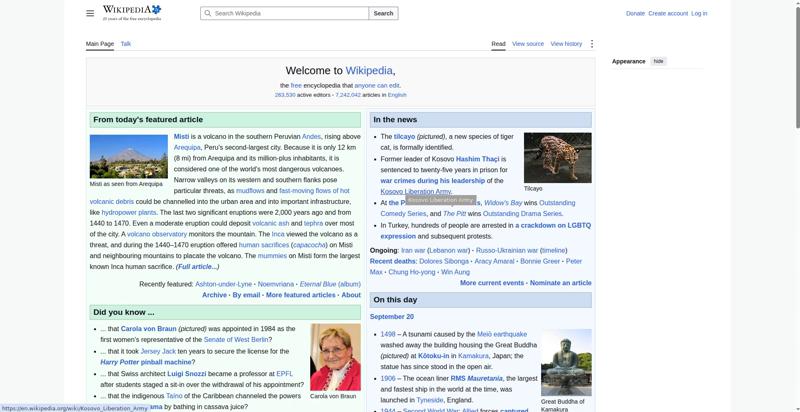Viewport: 800px width, 412px height.
Task: Switch to the Talk tab
Action: click(x=126, y=44)
